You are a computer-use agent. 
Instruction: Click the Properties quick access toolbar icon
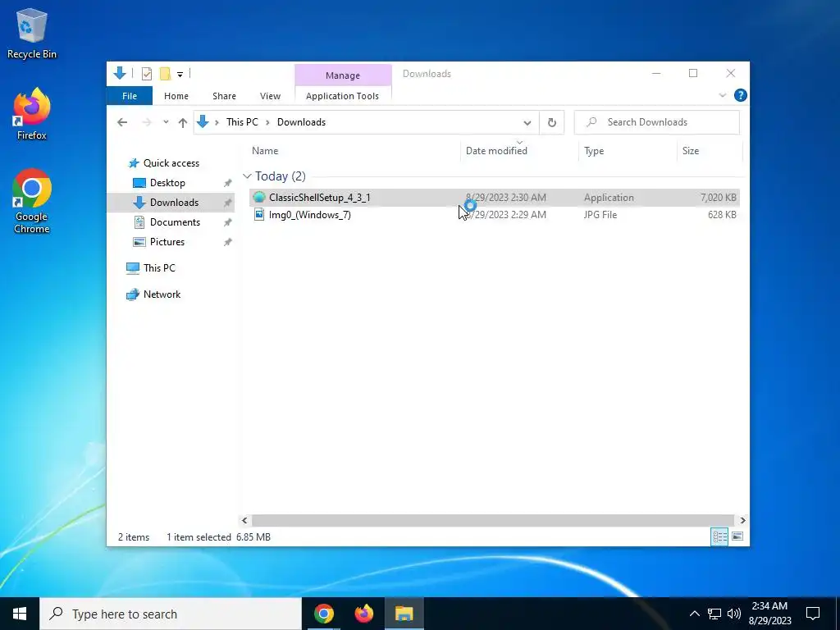[x=147, y=74]
